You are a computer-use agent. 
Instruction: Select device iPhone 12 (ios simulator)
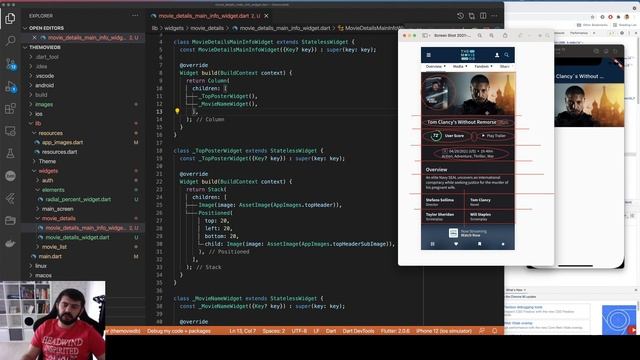[444, 331]
